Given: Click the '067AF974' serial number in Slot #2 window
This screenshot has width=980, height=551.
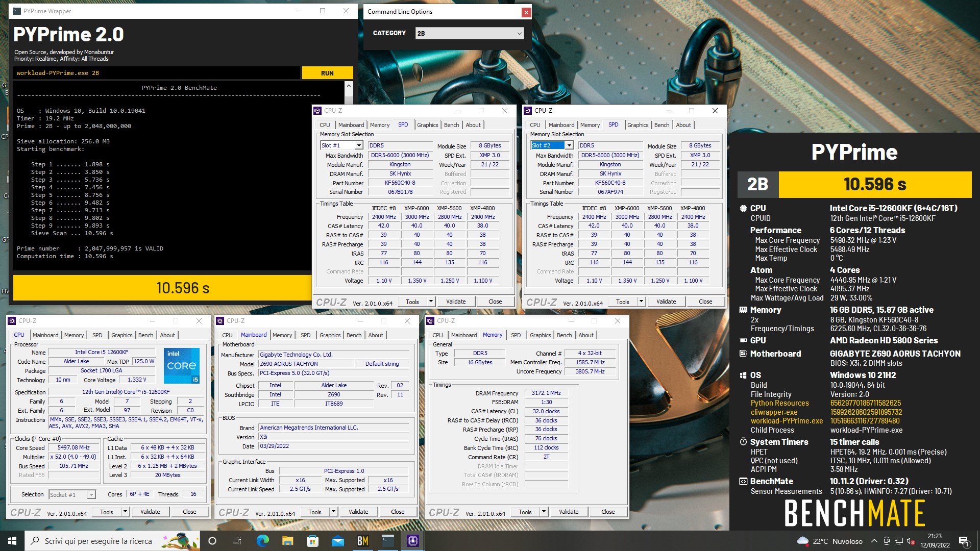Looking at the screenshot, I should (610, 192).
